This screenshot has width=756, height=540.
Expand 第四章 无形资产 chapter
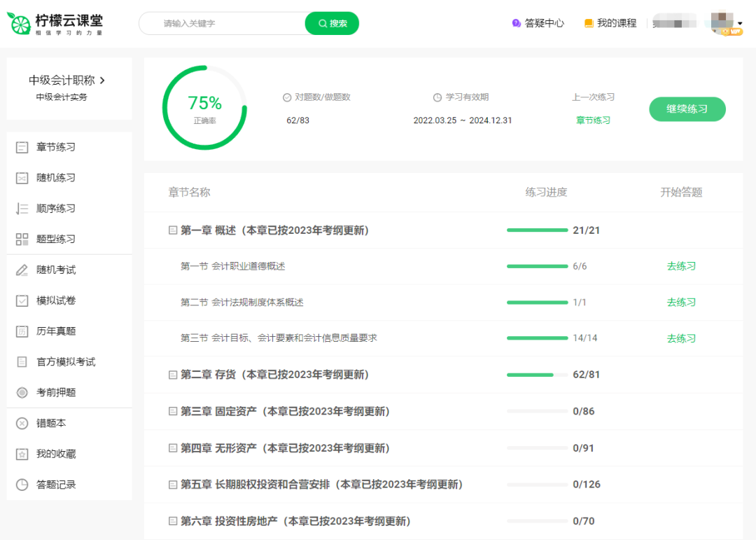173,448
